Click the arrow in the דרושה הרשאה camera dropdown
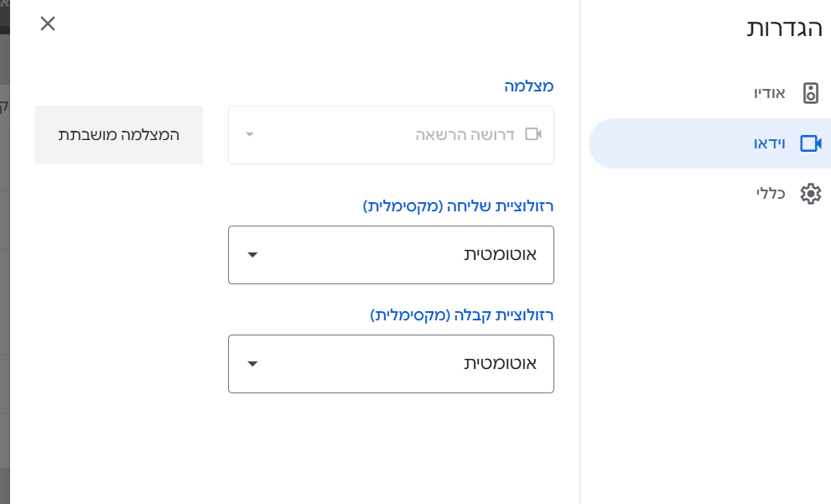This screenshot has height=504, width=831. [x=249, y=134]
